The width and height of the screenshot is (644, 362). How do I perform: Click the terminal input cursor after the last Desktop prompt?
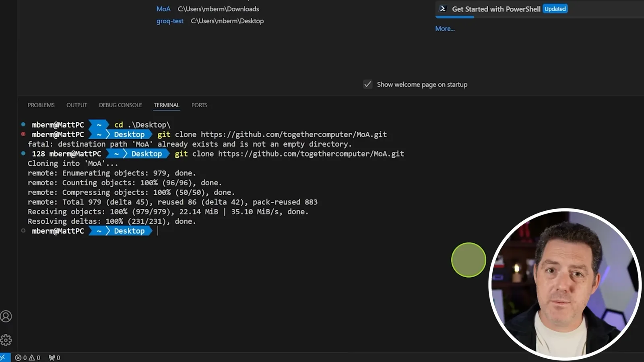[158, 231]
